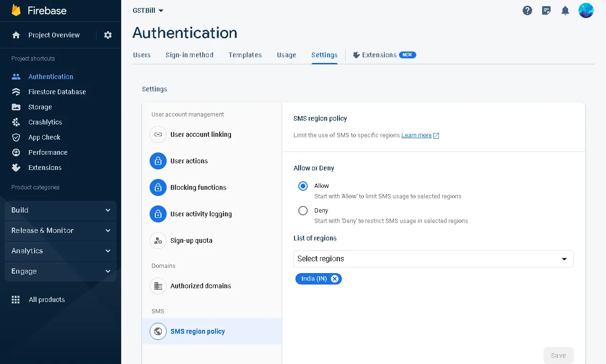606x364 pixels.
Task: Expand the Analytics category
Action: (x=61, y=251)
